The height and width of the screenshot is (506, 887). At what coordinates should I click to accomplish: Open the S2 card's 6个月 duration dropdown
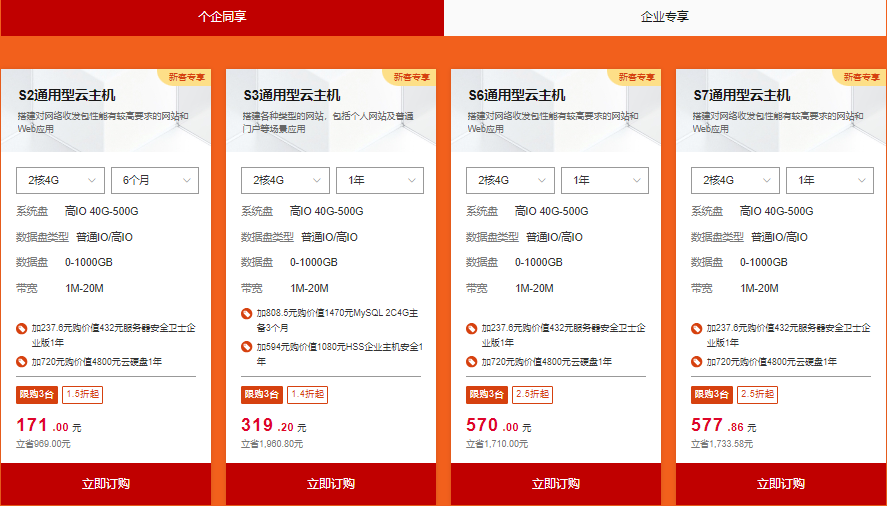point(155,181)
